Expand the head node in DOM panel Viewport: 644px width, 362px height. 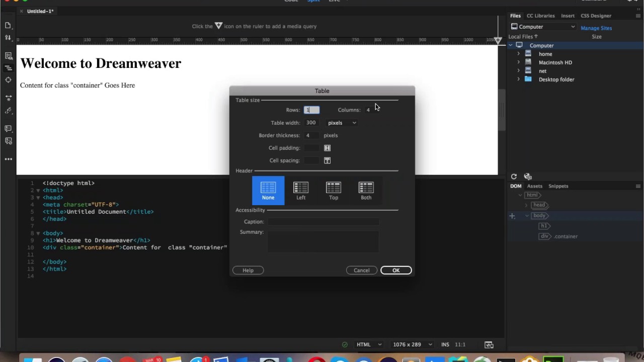[x=527, y=205]
